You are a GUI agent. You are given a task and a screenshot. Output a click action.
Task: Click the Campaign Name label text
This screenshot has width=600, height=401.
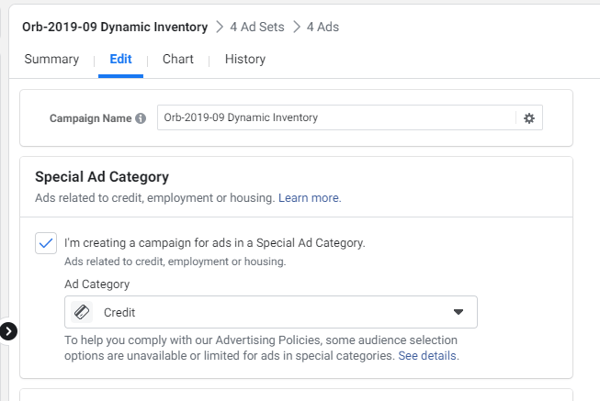(x=90, y=119)
